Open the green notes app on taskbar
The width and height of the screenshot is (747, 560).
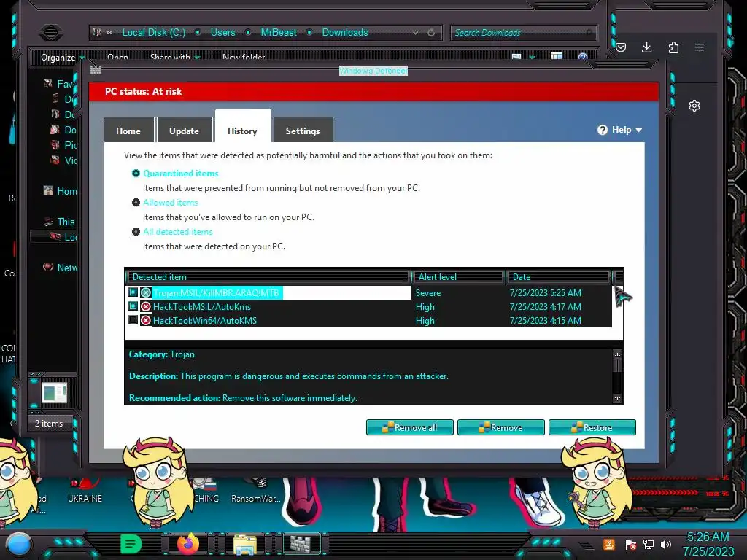131,544
